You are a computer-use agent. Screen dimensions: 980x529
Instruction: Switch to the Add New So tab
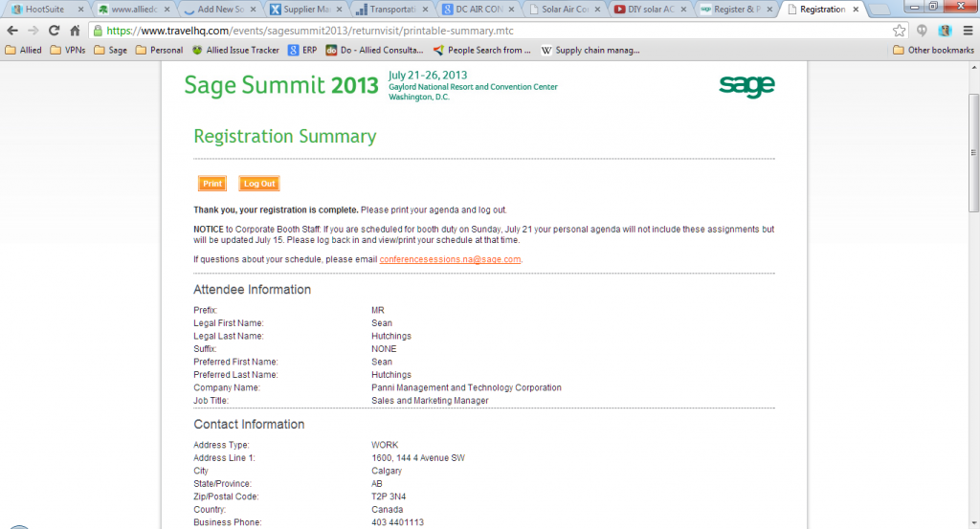tap(220, 10)
